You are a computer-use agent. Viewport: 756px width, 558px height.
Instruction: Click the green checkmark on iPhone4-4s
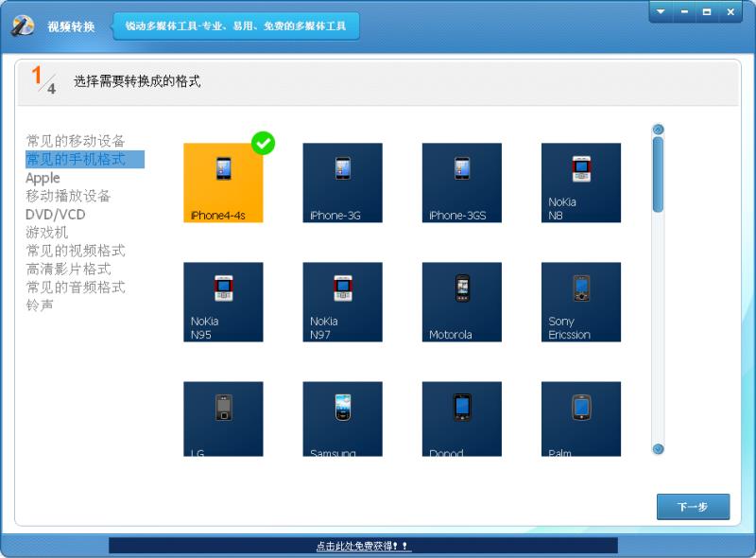pyautogui.click(x=264, y=144)
